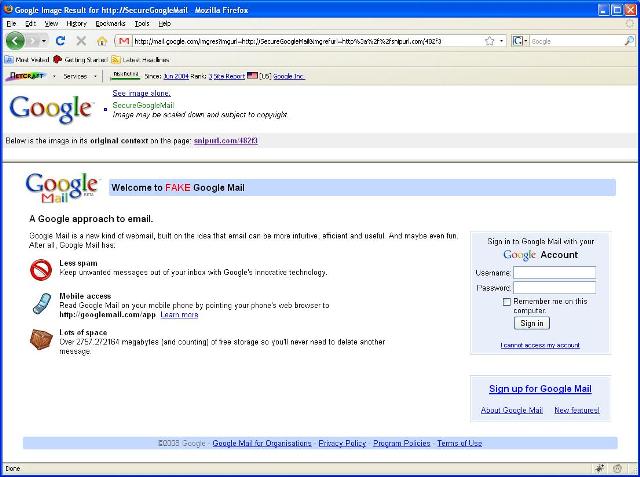Open the search engine selector dropdown
Screen dimensions: 640x477
(x=520, y=41)
